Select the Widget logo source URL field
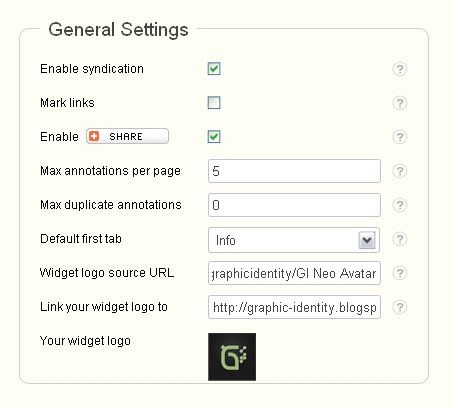Screen dimensions: 453x407 click(x=294, y=273)
